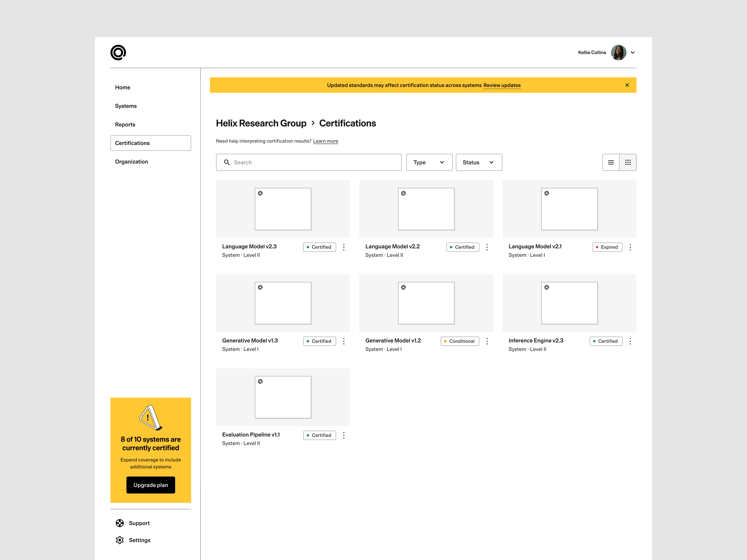Click the Support lifebuoy icon
Viewport: 747px width, 560px height.
coord(120,523)
